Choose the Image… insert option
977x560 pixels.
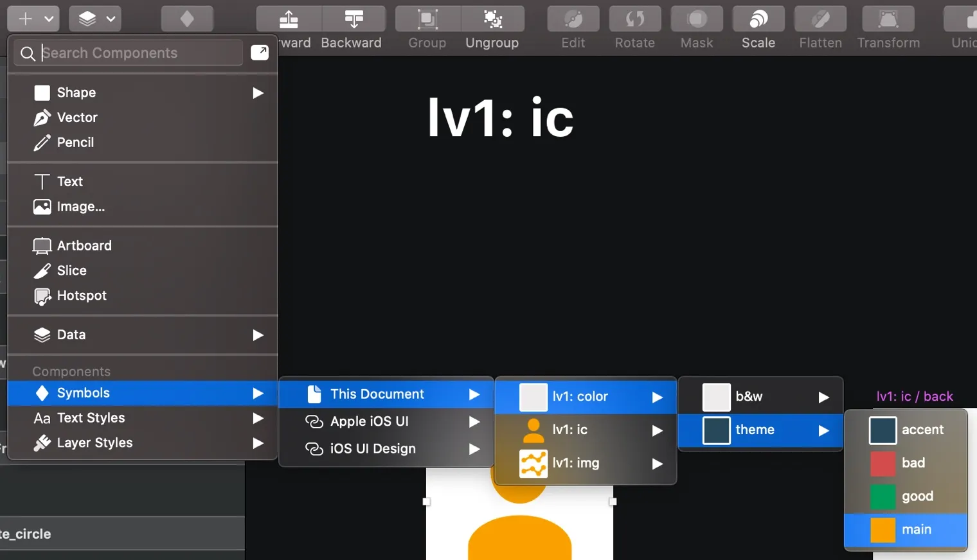click(x=80, y=207)
